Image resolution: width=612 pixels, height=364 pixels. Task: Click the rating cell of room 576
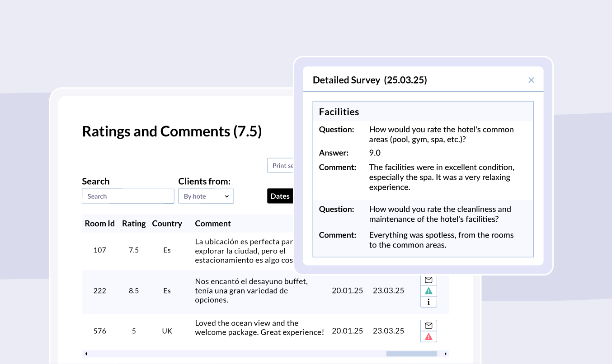(134, 331)
